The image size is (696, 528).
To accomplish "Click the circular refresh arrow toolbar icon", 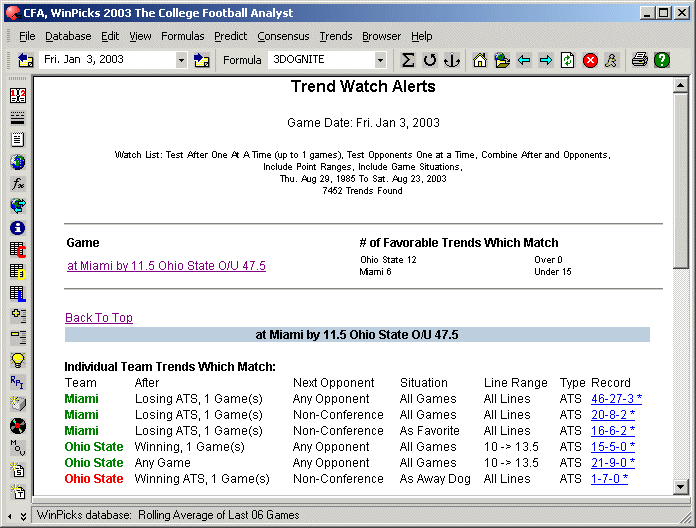I will pyautogui.click(x=429, y=60).
